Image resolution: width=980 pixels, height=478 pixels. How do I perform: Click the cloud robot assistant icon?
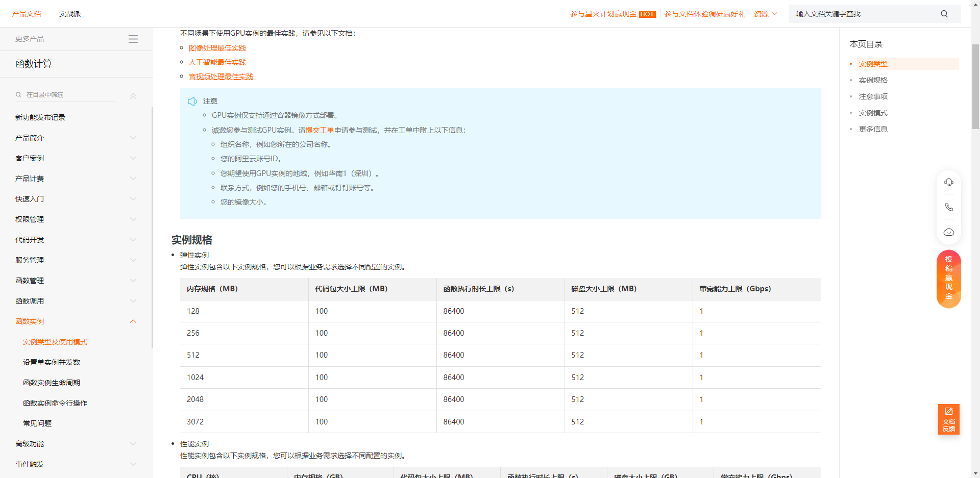(949, 232)
